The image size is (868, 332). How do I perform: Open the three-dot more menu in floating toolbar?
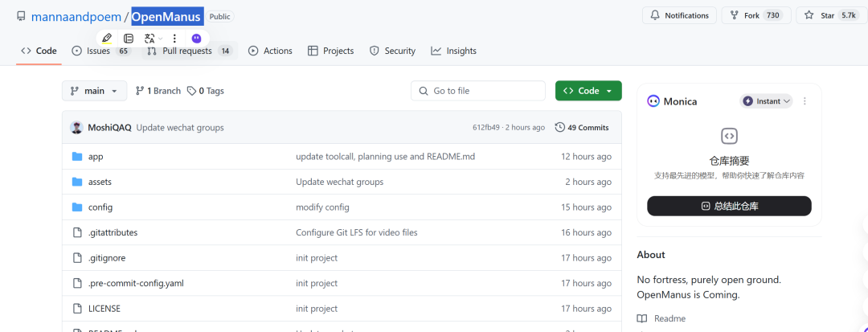pos(174,38)
